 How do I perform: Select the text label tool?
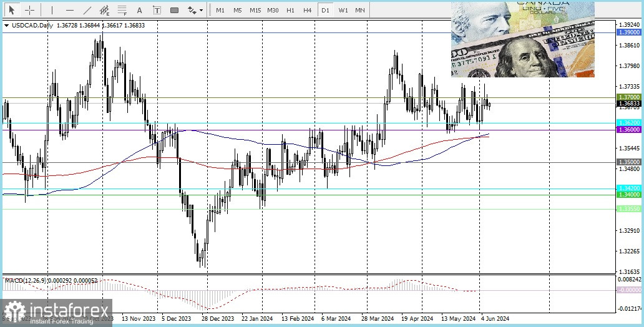click(157, 10)
